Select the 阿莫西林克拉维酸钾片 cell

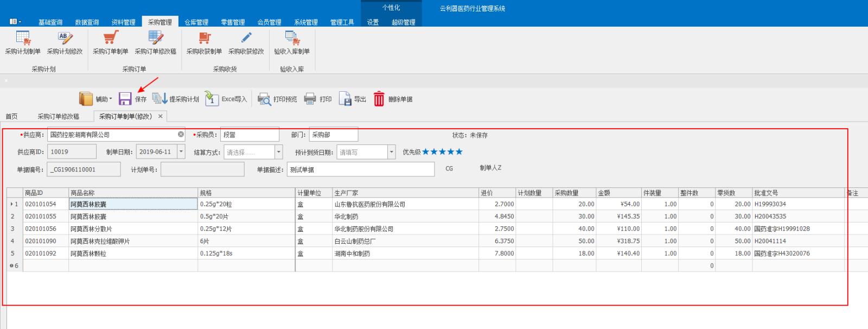(133, 241)
